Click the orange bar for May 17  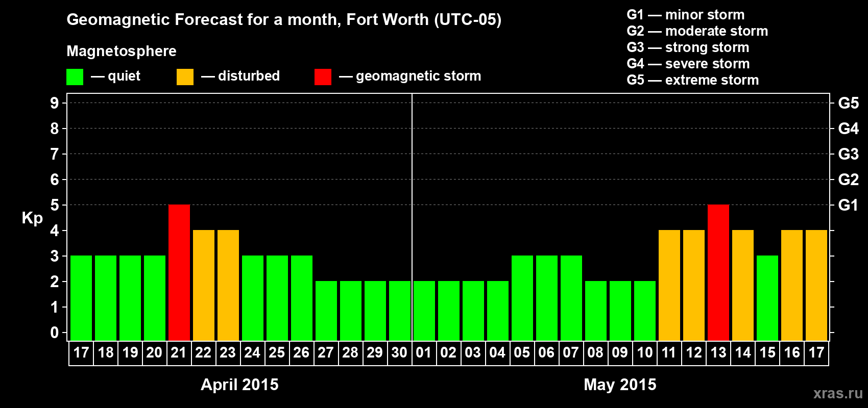click(x=816, y=285)
